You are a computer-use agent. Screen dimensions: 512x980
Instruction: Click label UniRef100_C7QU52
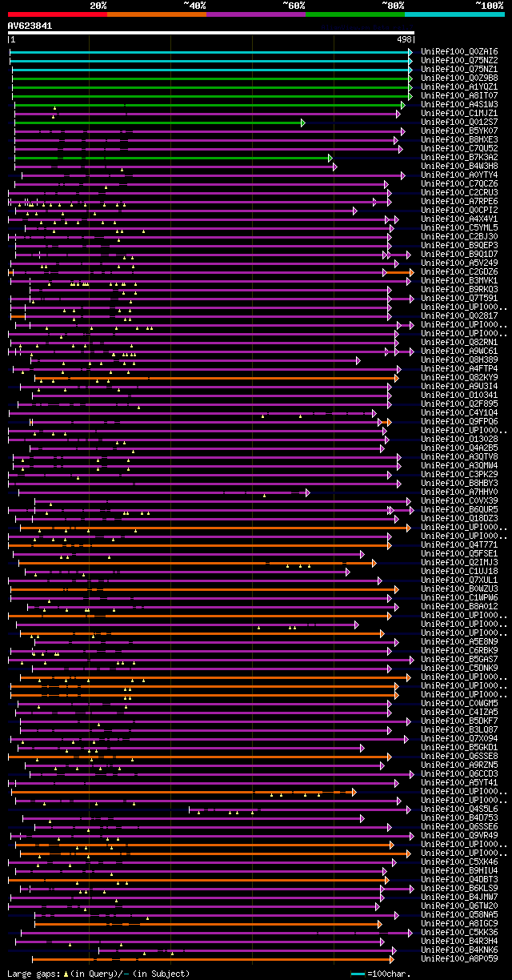click(x=459, y=148)
